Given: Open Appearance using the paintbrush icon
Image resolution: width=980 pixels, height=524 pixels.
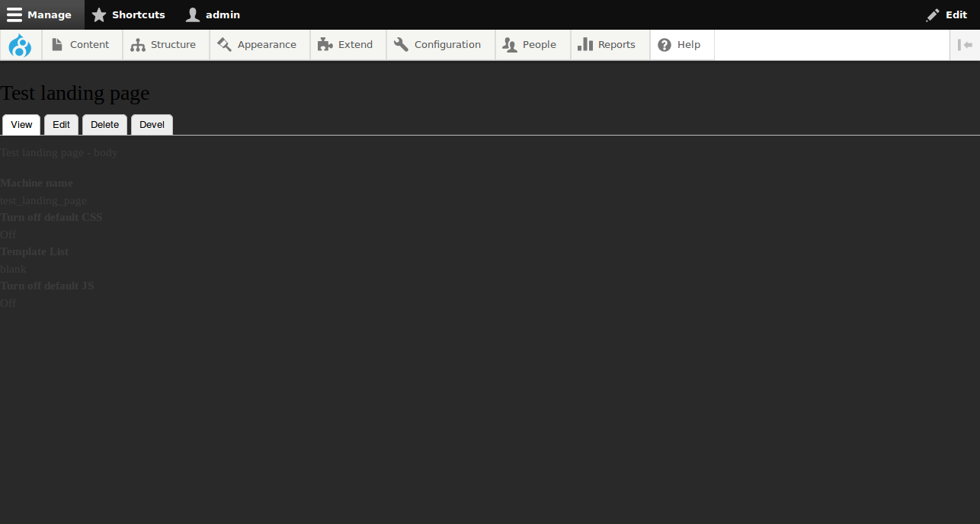Looking at the screenshot, I should (224, 44).
